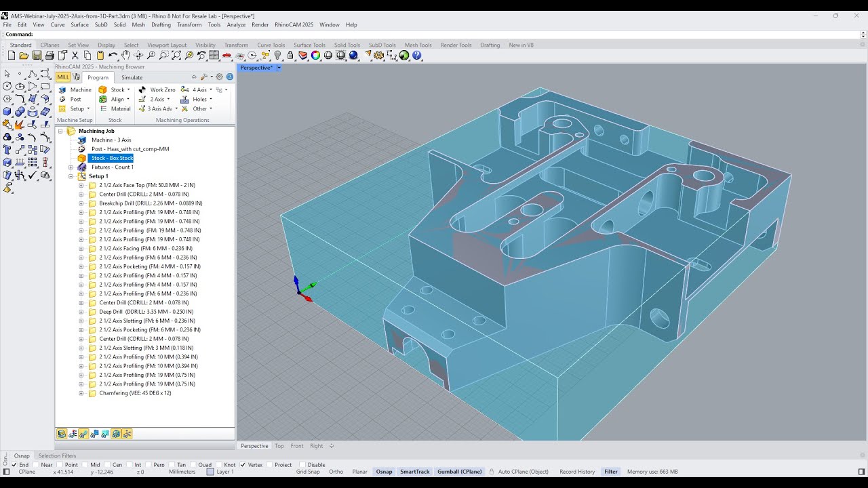Select the Stock - Box Stock tree item
868x488 pixels.
click(x=111, y=158)
